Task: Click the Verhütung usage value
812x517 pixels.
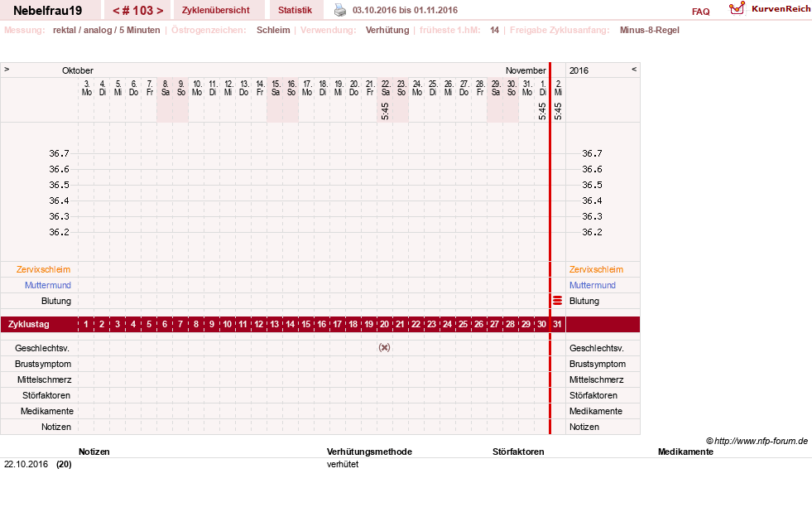Action: [387, 30]
